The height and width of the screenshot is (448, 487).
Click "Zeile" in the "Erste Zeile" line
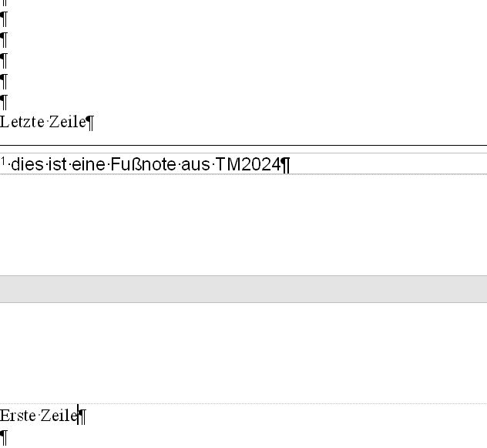coord(59,416)
